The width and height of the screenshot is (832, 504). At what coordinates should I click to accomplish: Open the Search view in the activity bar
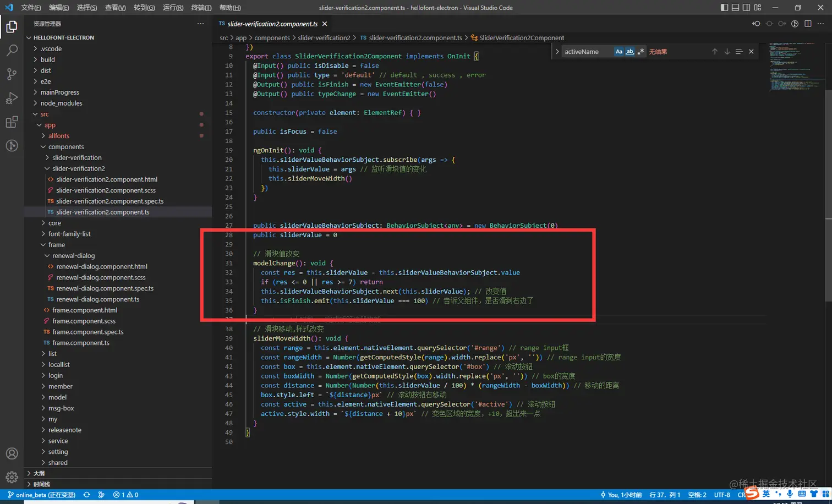tap(12, 51)
